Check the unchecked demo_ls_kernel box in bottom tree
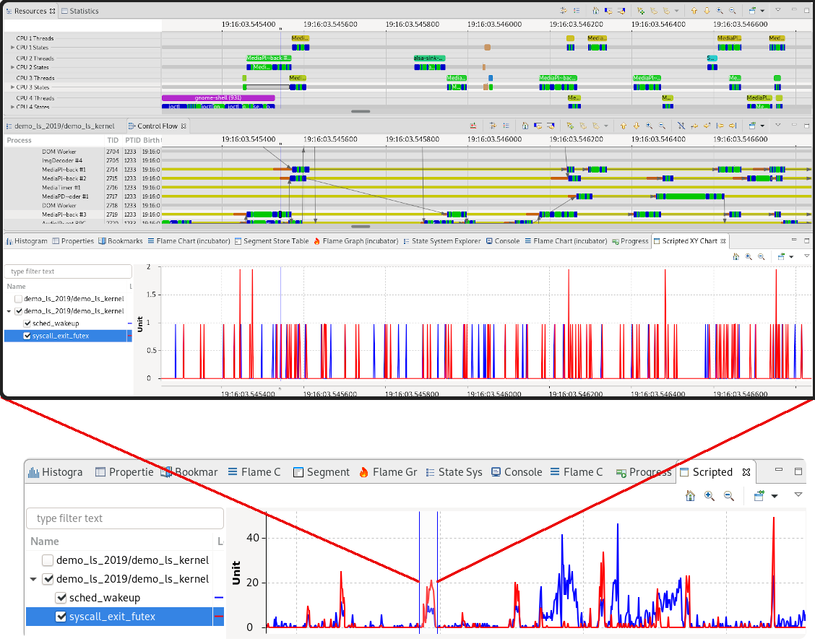 click(48, 560)
